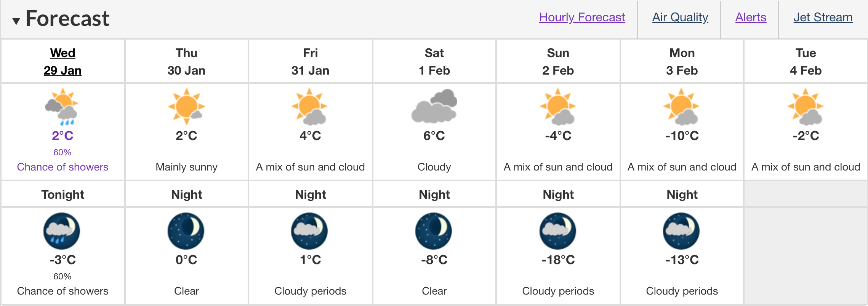868x306 pixels.
Task: Click Tuesday's sun and cloud icon
Action: [805, 107]
